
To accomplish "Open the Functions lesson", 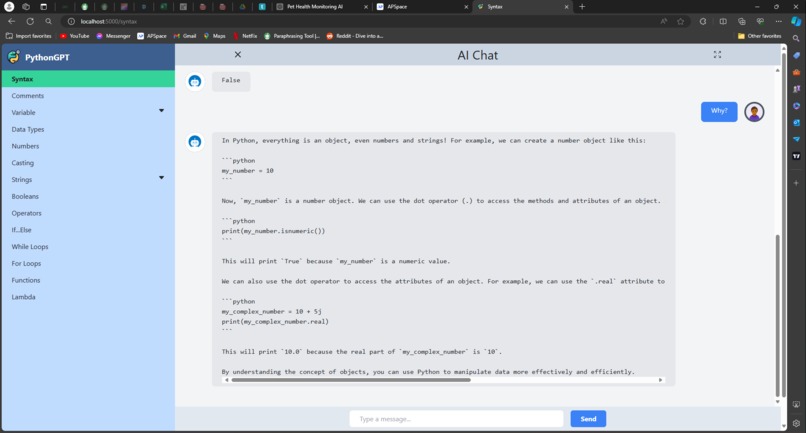I will click(88, 280).
